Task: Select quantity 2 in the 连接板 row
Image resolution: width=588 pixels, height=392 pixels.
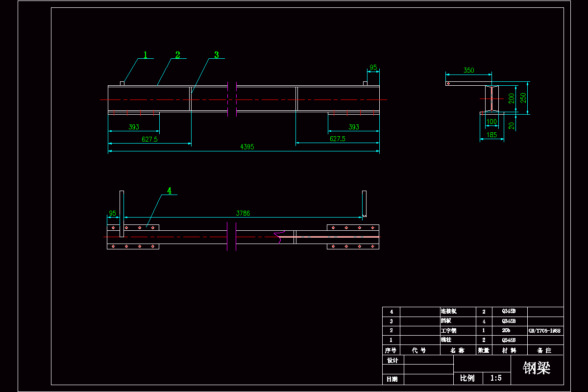Action: point(484,312)
